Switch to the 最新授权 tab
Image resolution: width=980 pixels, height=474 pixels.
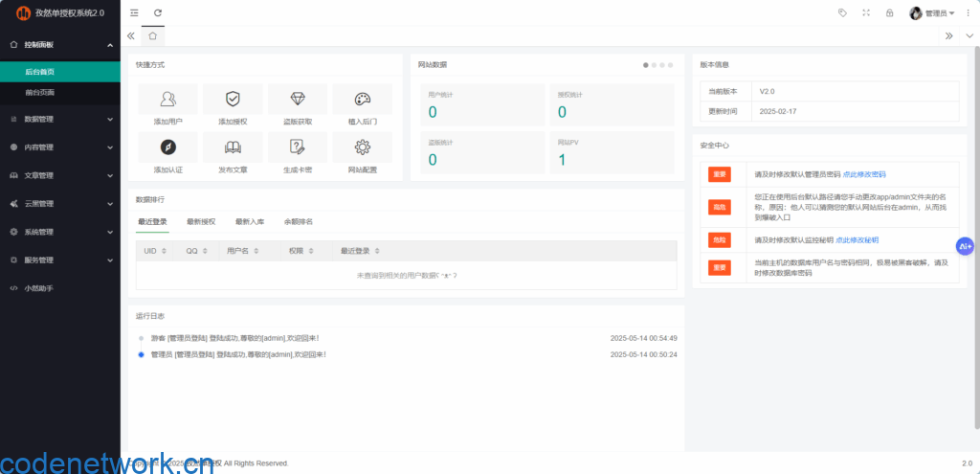(201, 221)
